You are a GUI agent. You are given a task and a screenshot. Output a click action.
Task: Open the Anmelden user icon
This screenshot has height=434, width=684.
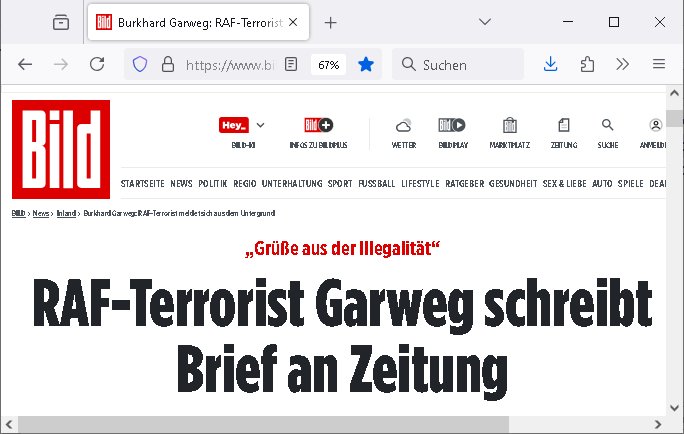point(655,125)
